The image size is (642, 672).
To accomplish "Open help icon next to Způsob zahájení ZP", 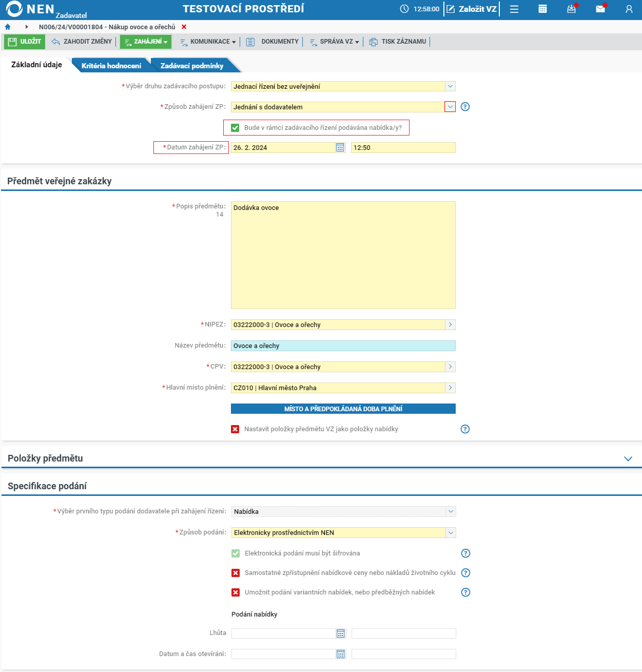I will [x=465, y=107].
